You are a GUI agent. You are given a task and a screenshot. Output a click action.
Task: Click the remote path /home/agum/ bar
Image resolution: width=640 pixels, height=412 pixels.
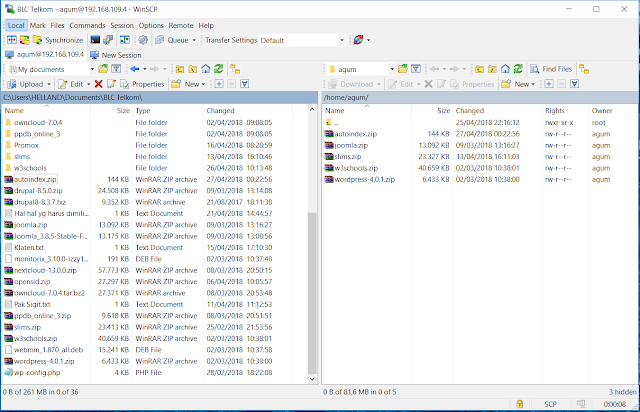[x=480, y=97]
